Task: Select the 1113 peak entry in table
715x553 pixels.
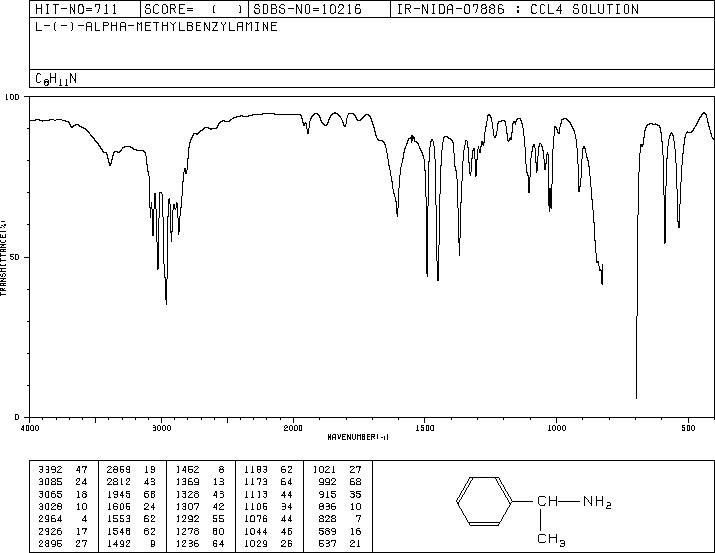Action: tap(269, 495)
